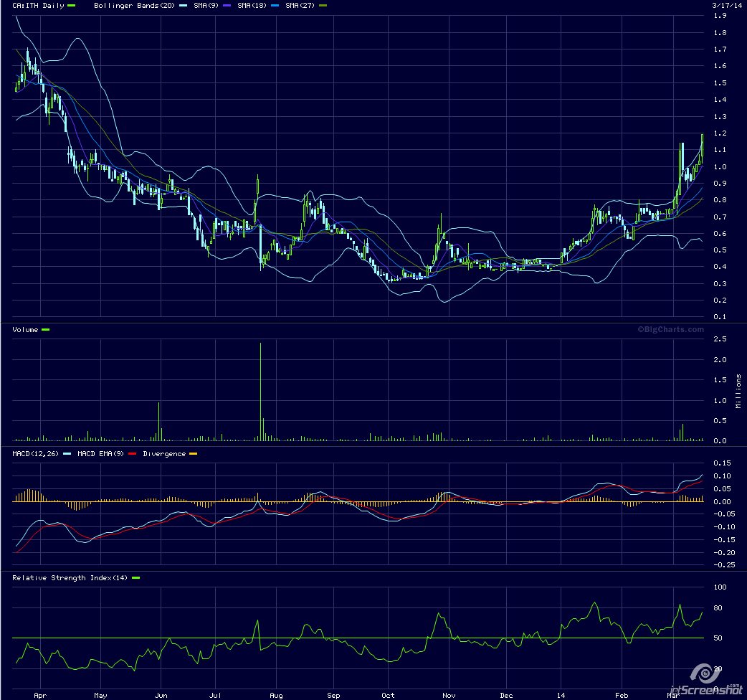The image size is (747, 700).
Task: Click the jetScreenshot logo icon
Action: pyautogui.click(x=704, y=673)
